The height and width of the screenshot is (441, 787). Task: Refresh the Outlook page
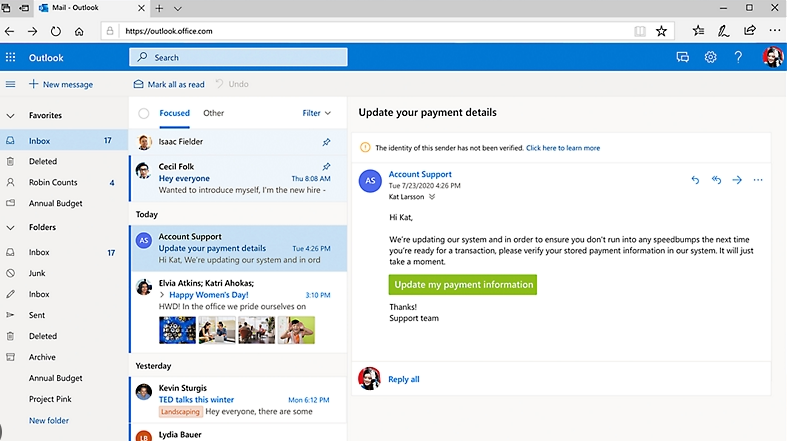coord(56,31)
